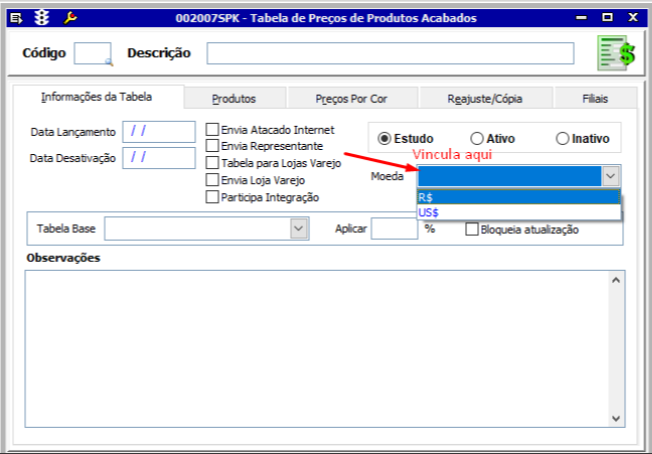
Task: Enable Participa Integração checkbox
Action: pyautogui.click(x=212, y=197)
